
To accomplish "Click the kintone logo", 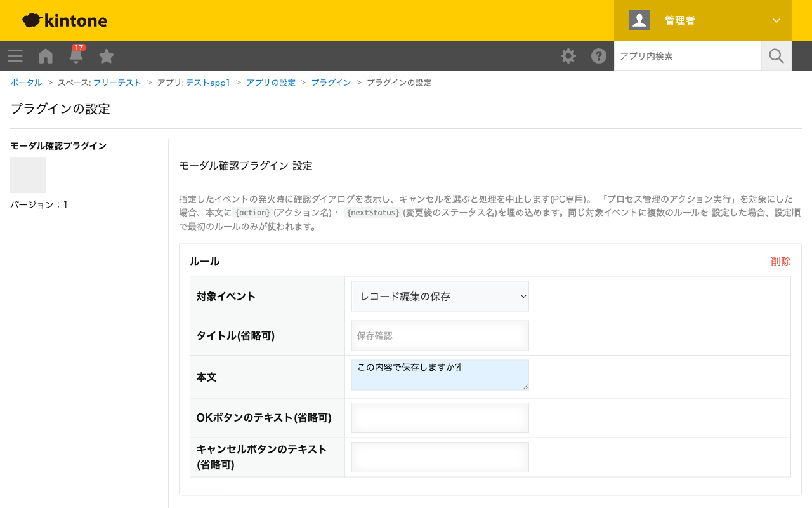I will (x=65, y=20).
